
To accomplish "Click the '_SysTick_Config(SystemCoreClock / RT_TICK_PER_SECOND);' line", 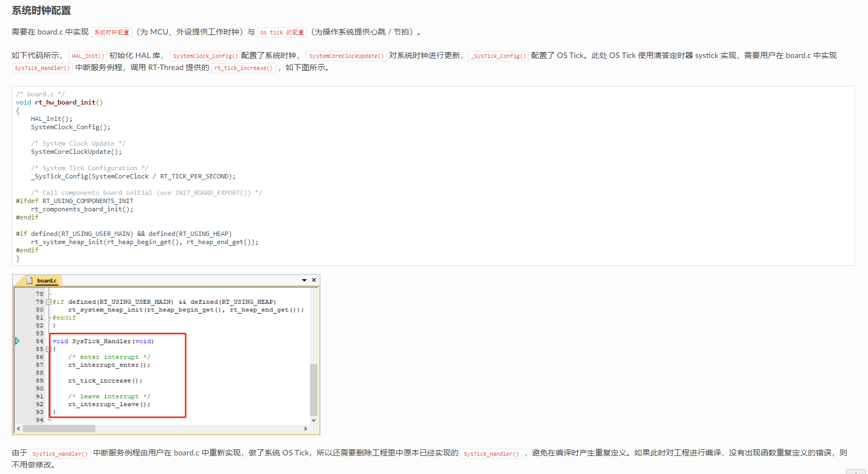I will 133,176.
